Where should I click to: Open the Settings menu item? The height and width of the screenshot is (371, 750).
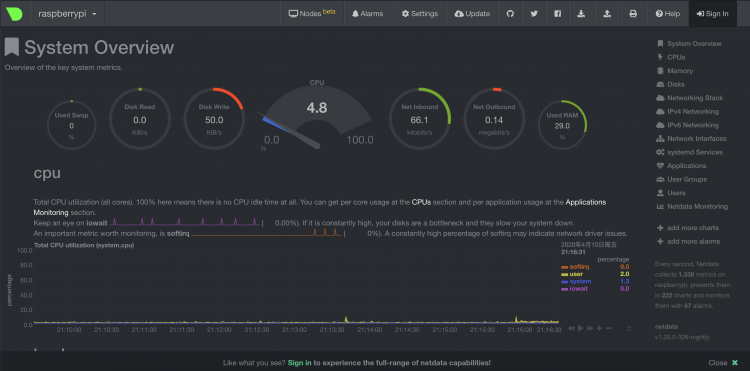click(x=419, y=13)
